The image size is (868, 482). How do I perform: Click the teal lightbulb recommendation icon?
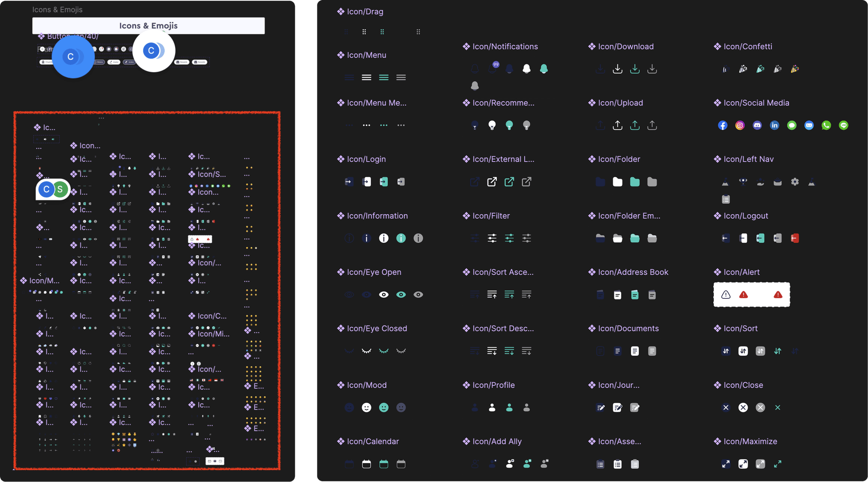pos(509,125)
